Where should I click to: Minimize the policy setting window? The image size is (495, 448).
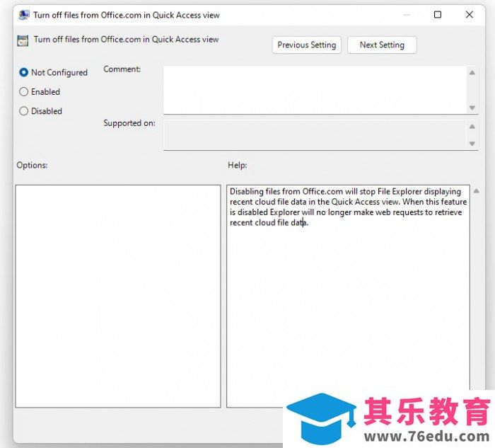[407, 15]
